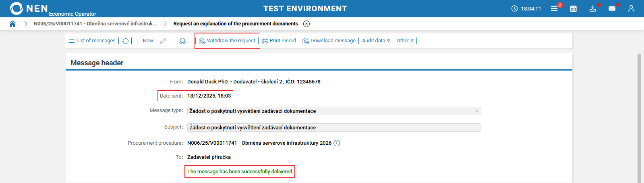644x183 pixels.
Task: Open hamburger menu with notification badge
Action: 555,8
